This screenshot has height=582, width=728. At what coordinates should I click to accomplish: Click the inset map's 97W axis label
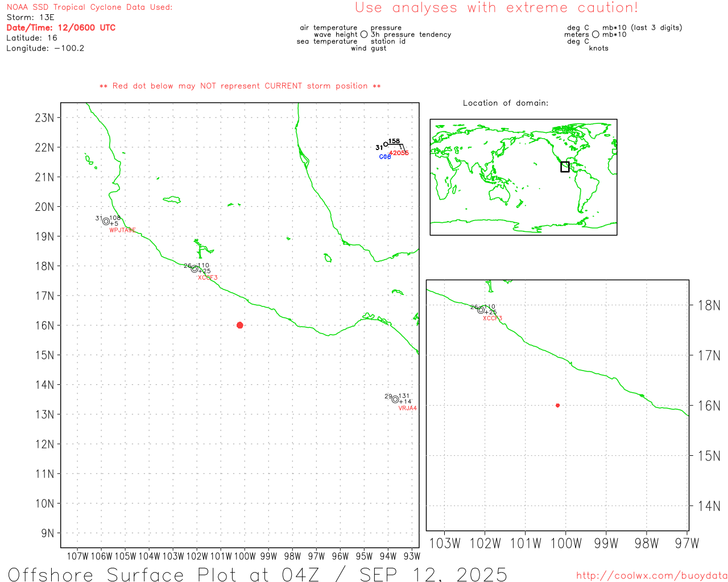pyautogui.click(x=687, y=544)
